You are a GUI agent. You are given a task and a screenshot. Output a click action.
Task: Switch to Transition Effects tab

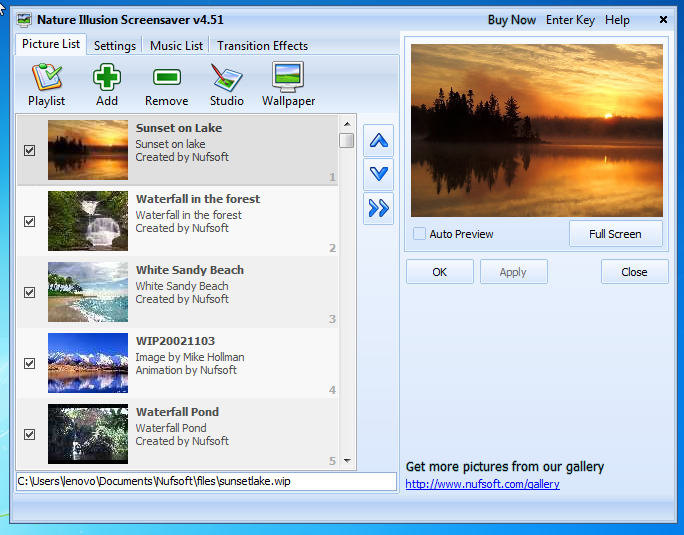262,46
